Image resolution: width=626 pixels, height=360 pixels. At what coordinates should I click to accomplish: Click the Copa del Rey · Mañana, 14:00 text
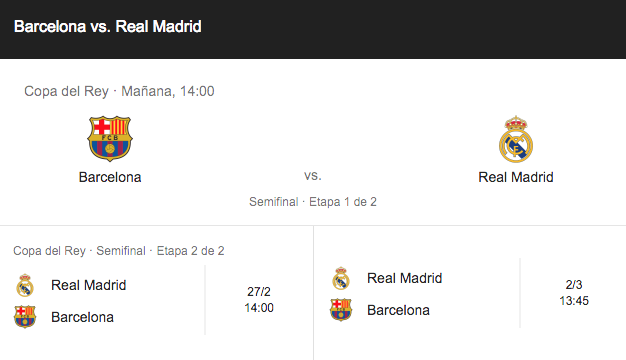pyautogui.click(x=119, y=91)
